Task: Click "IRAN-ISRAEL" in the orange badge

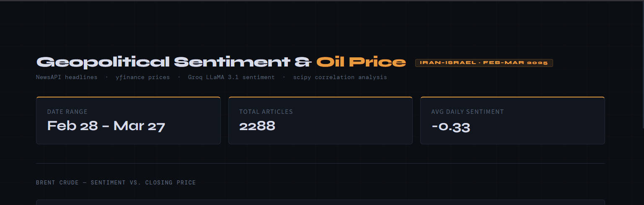Action: pos(447,63)
